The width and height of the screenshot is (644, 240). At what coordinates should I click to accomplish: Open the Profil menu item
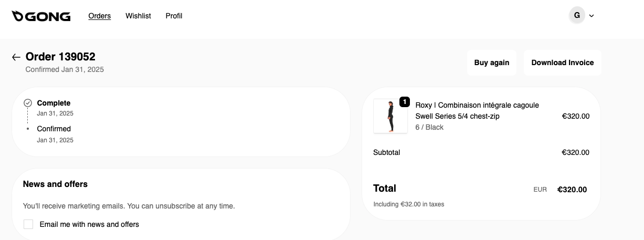[174, 16]
